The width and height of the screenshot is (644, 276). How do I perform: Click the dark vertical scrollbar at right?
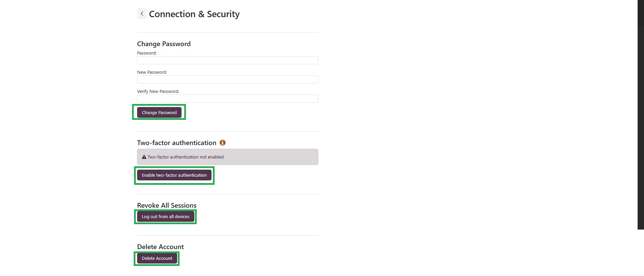(641, 114)
